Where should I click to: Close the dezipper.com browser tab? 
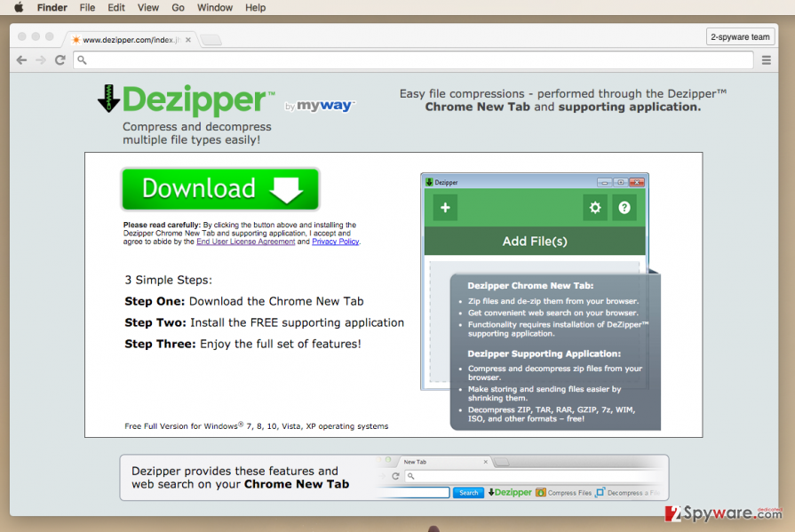coord(188,40)
